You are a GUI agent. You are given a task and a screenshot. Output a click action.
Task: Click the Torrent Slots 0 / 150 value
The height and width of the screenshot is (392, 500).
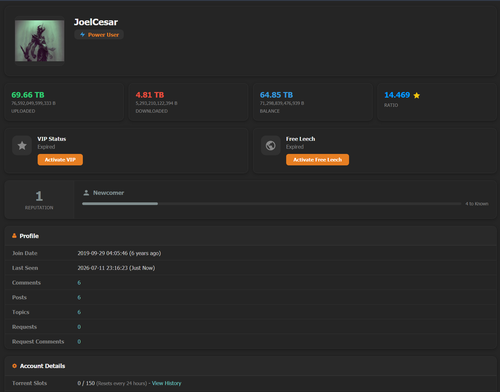(86, 383)
